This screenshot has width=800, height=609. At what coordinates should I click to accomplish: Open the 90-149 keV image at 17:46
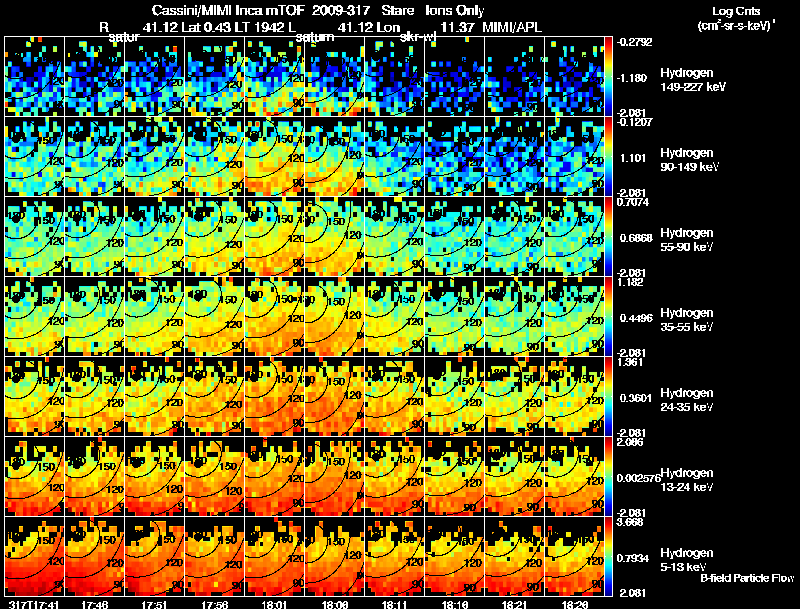pyautogui.click(x=94, y=157)
